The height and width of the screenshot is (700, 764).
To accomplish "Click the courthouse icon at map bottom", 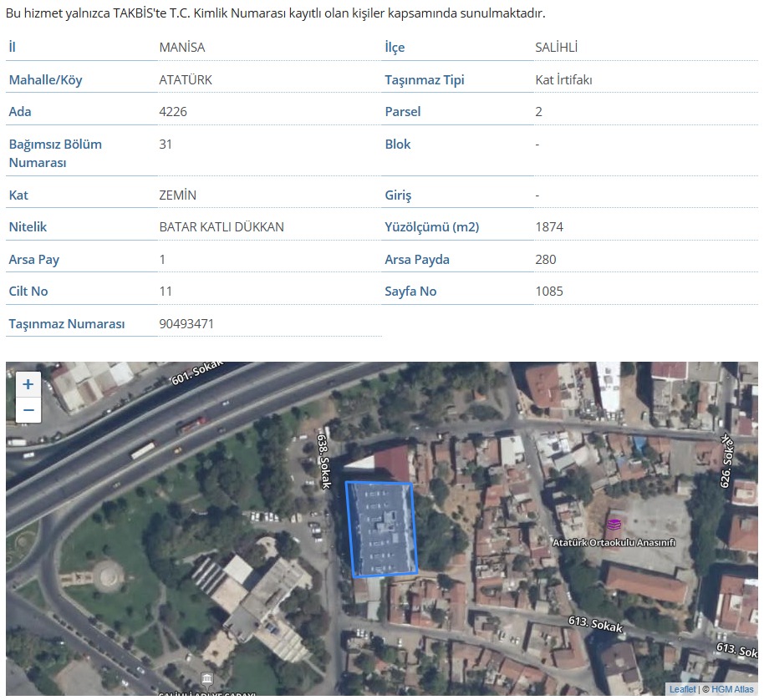I will (207, 678).
